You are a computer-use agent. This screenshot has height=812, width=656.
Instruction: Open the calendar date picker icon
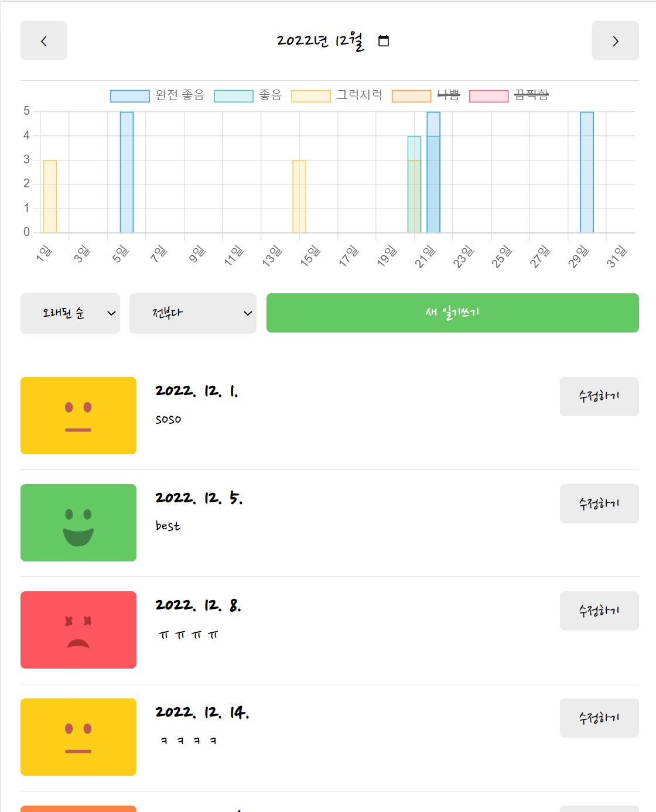pos(384,40)
